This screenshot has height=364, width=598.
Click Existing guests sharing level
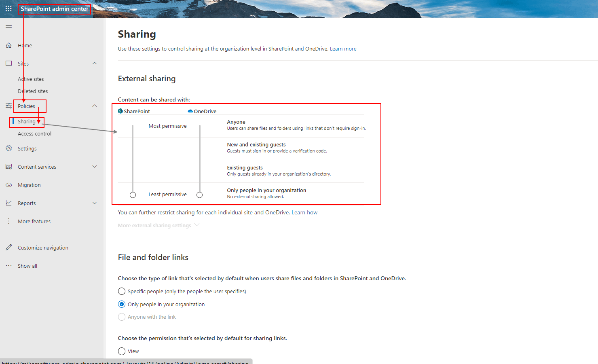(x=279, y=171)
